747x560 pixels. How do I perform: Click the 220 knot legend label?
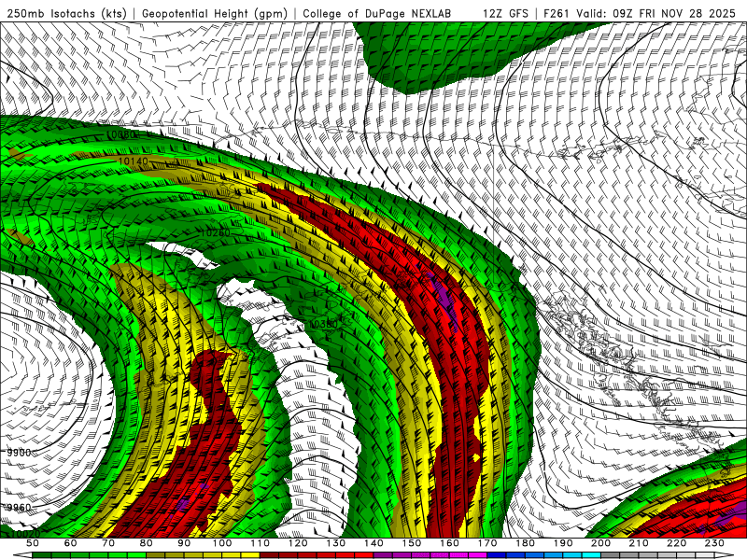676,543
